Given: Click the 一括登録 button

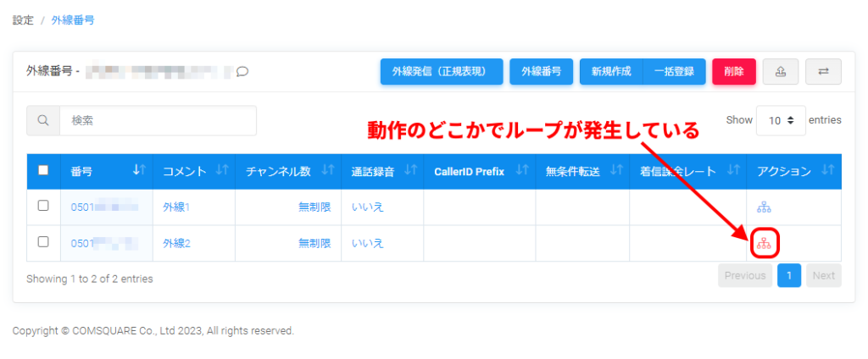Looking at the screenshot, I should 675,72.
